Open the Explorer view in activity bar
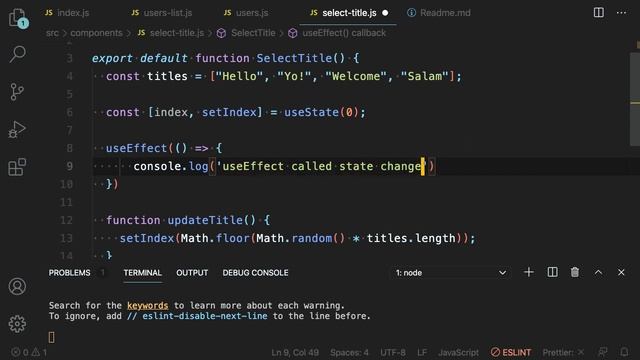The image size is (640, 360). click(17, 18)
